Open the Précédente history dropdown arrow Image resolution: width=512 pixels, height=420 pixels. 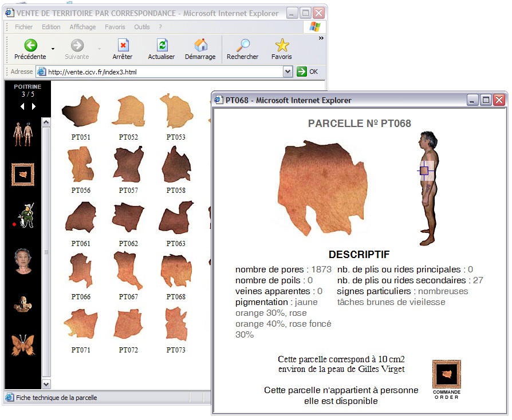coord(53,49)
